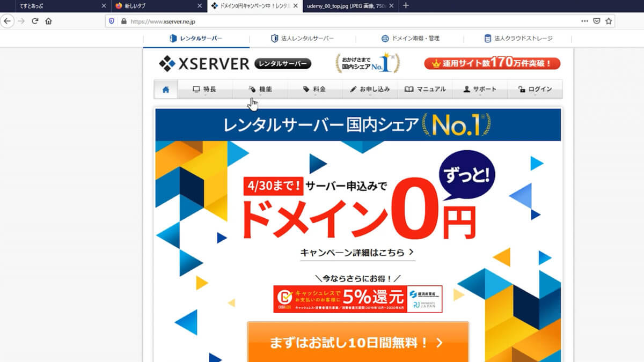Click the 4/30まで red label
Screen dimensions: 644x362
(273, 186)
